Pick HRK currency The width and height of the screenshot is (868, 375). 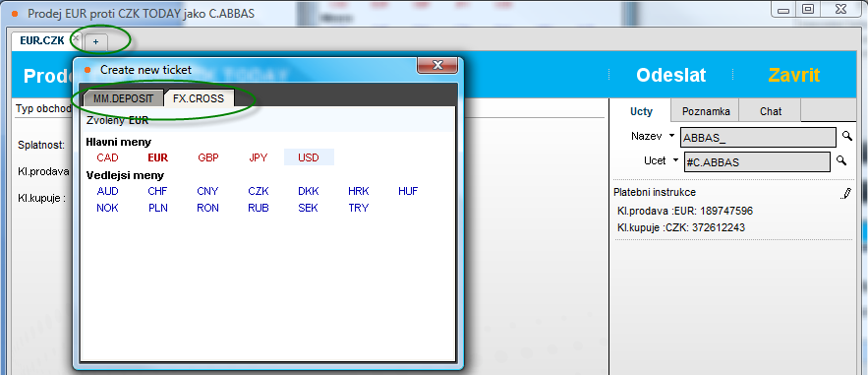tap(358, 191)
